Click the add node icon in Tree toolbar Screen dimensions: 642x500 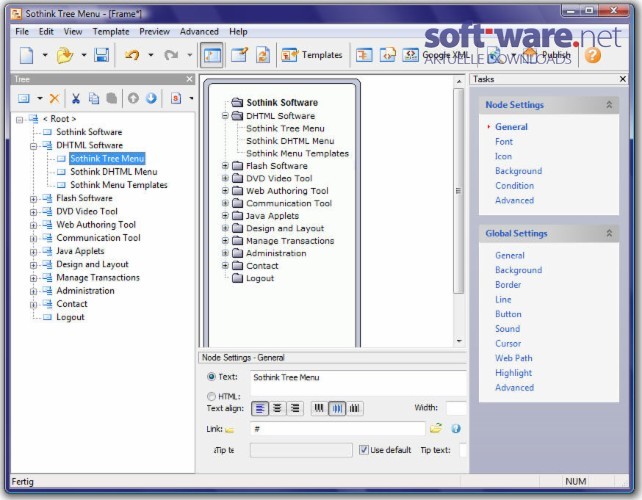pos(24,98)
